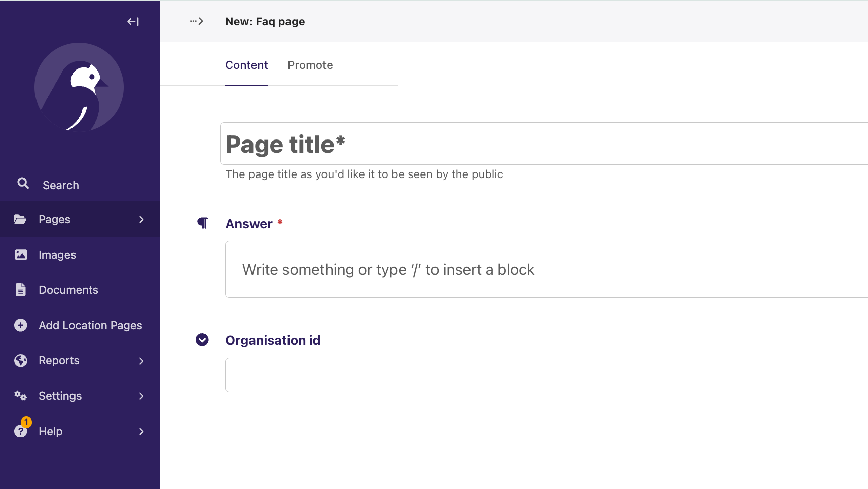Click the Add Location Pages plus icon
Viewport: 868px width, 489px height.
point(21,325)
